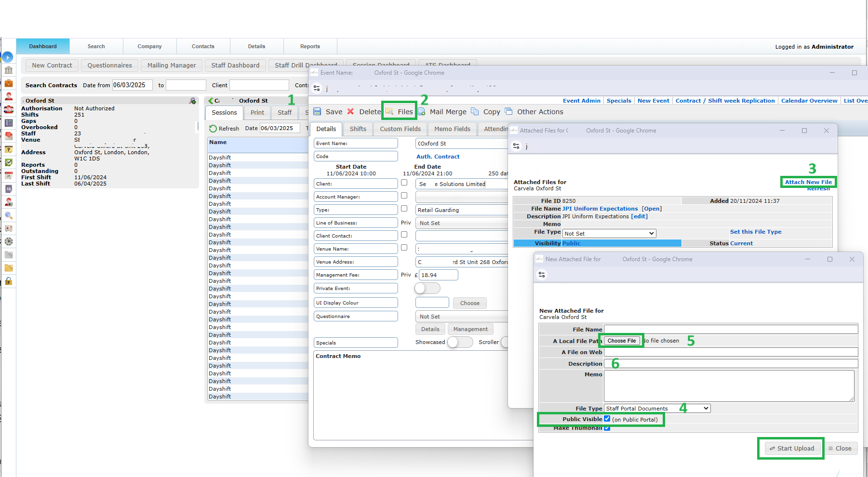The height and width of the screenshot is (477, 868).
Task: Click the briefcase icon in the left sidebar
Action: (9, 83)
